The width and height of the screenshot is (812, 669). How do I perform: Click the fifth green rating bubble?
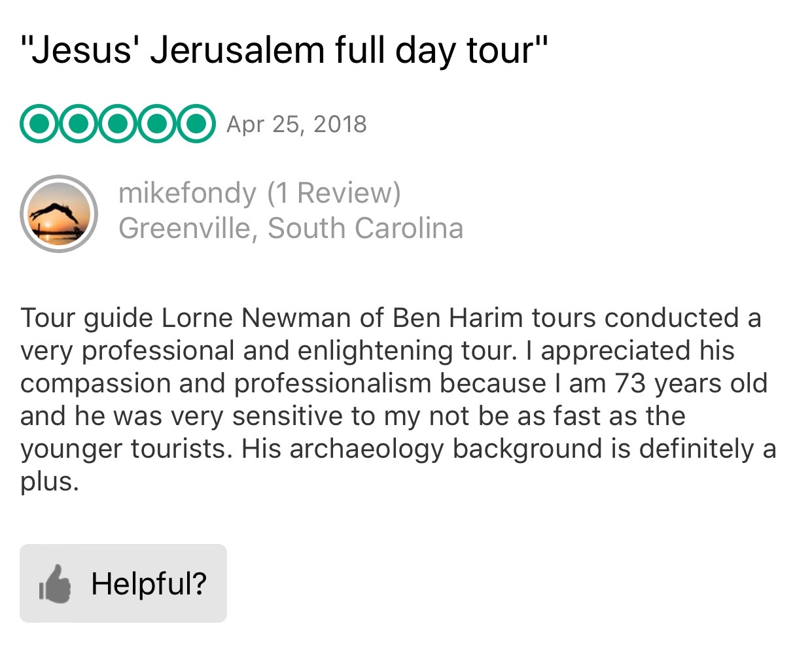click(196, 124)
